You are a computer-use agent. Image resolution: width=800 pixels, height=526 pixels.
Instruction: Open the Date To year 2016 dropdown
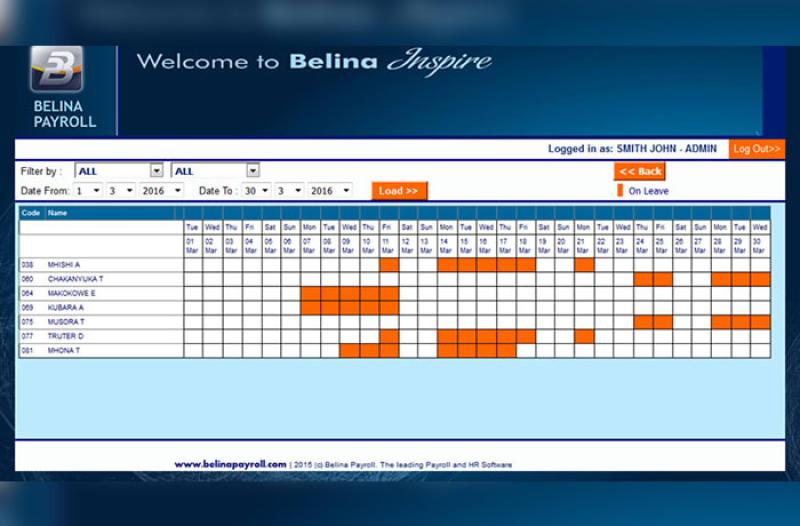coord(330,190)
